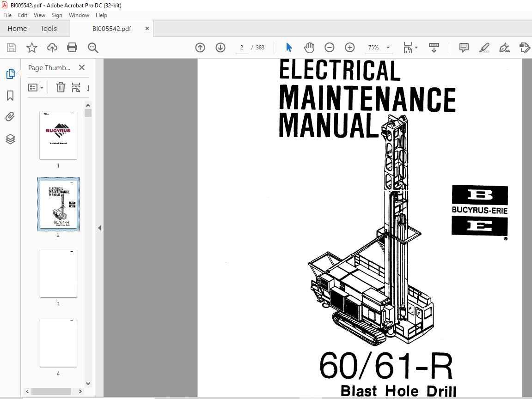Open the Help menu
The width and height of the screenshot is (532, 399).
coord(101,15)
